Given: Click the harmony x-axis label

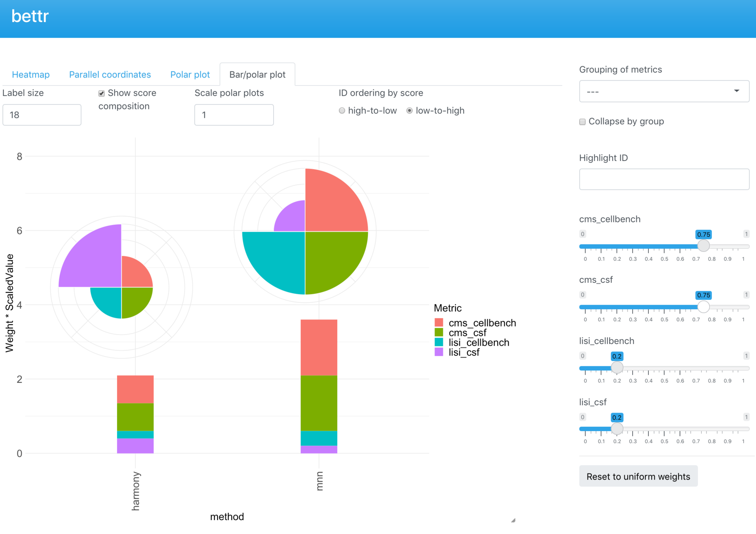Looking at the screenshot, I should tap(136, 491).
